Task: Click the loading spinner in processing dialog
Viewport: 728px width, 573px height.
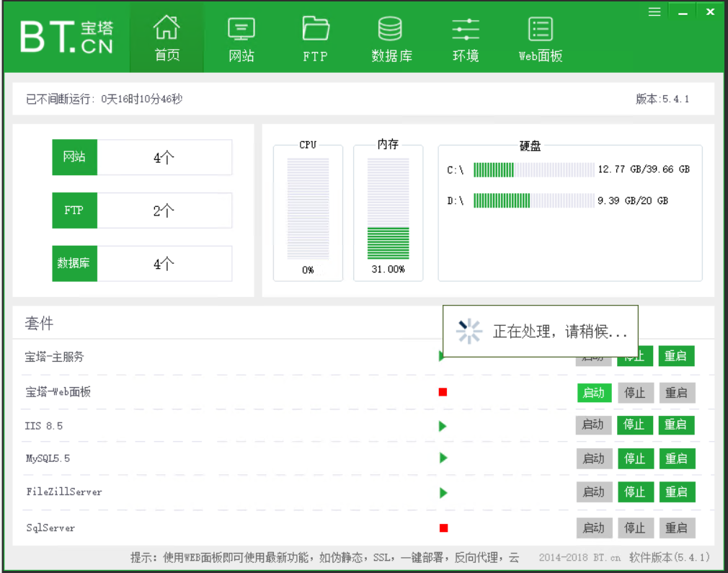Action: 469,331
